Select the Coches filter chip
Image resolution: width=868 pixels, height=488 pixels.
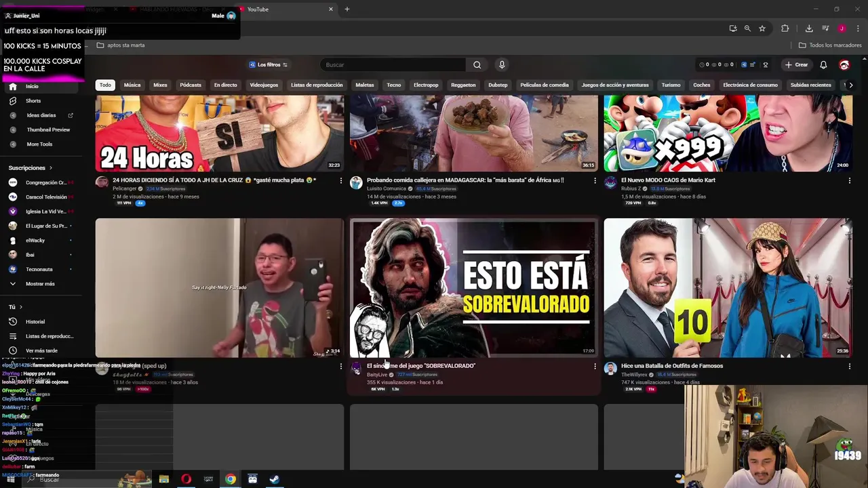tap(702, 85)
